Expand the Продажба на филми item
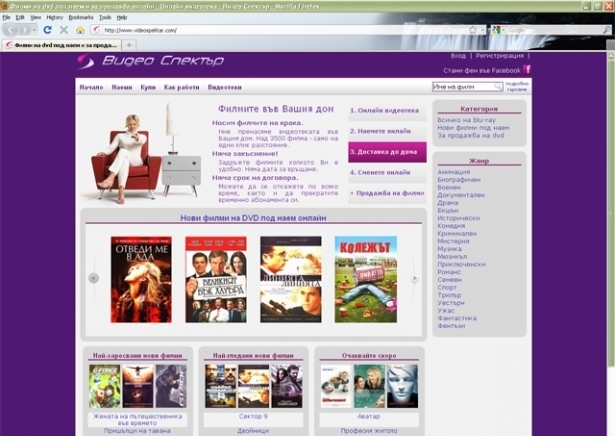The width and height of the screenshot is (615, 436). pyautogui.click(x=386, y=192)
